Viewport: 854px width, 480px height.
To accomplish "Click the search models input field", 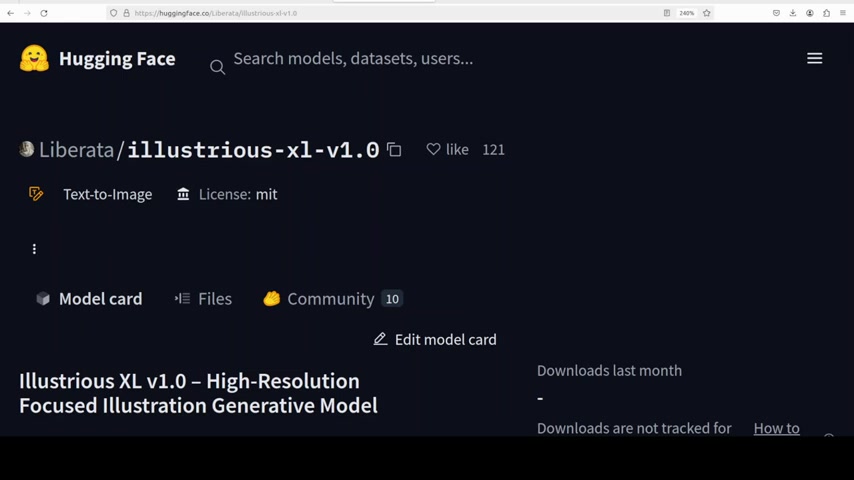I will point(353,59).
